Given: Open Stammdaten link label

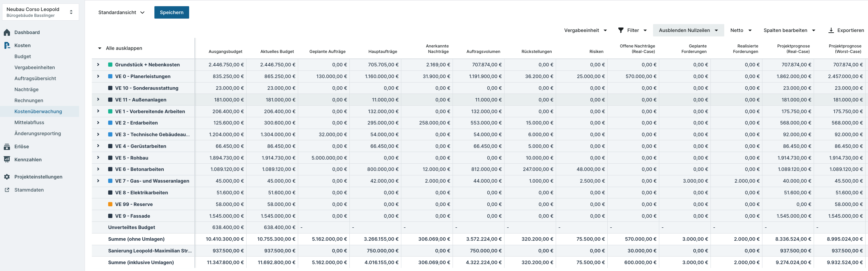Looking at the screenshot, I should coord(29,190).
